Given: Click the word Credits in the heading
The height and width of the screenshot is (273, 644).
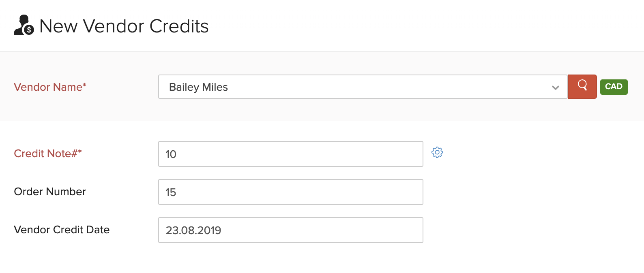Looking at the screenshot, I should (x=179, y=26).
